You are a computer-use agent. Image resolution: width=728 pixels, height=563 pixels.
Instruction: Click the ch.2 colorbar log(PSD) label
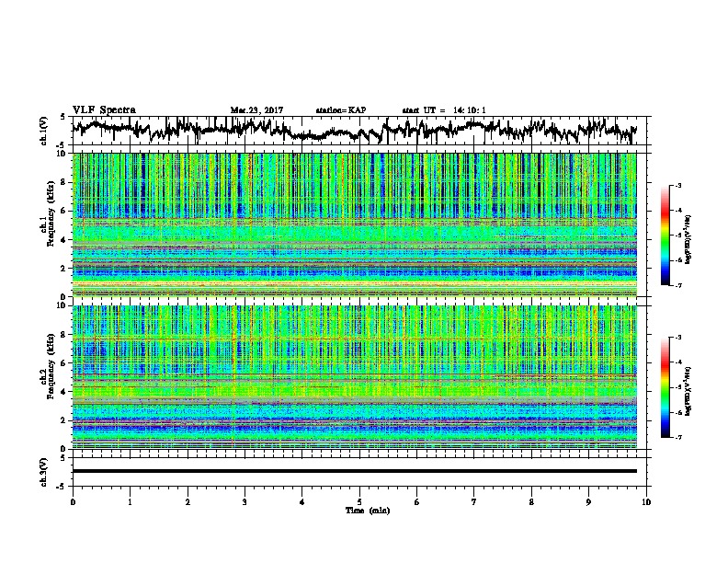688,391
